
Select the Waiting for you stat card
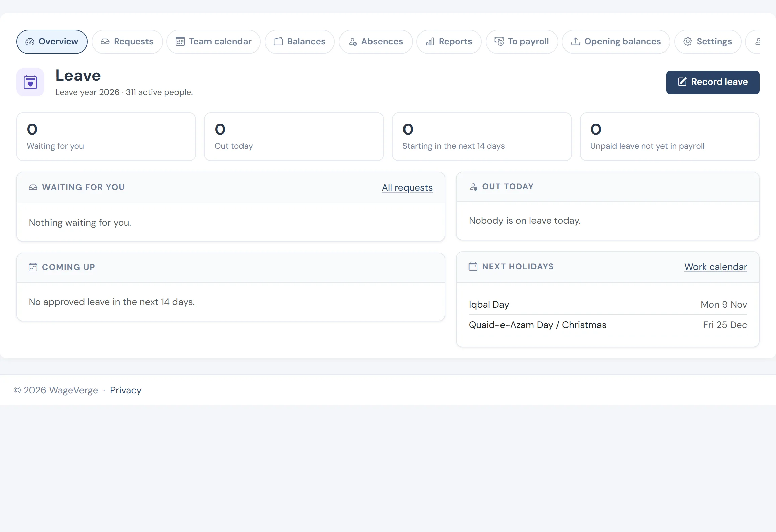[106, 137]
